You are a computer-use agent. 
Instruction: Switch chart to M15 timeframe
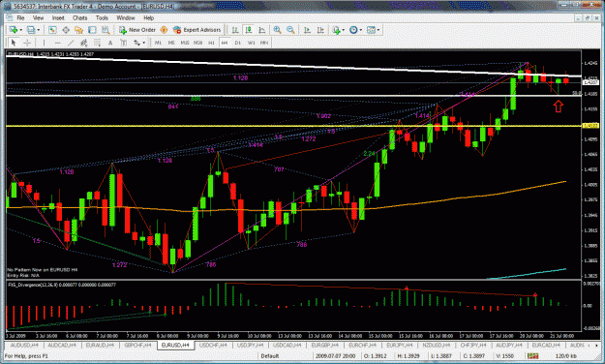click(x=185, y=43)
